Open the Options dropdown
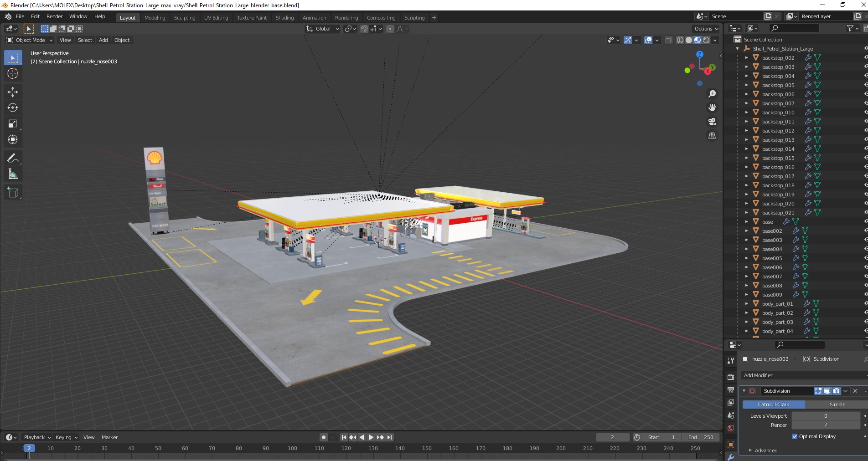 tap(706, 29)
